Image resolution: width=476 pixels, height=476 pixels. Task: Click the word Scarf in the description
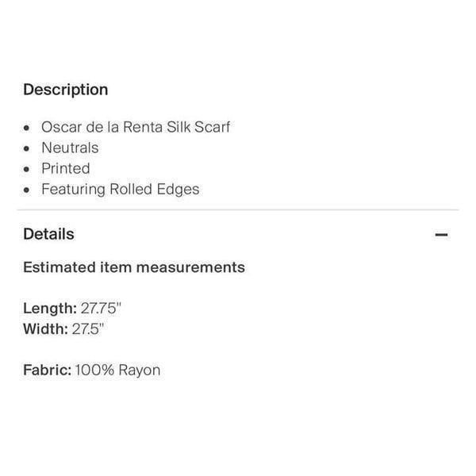coord(212,127)
